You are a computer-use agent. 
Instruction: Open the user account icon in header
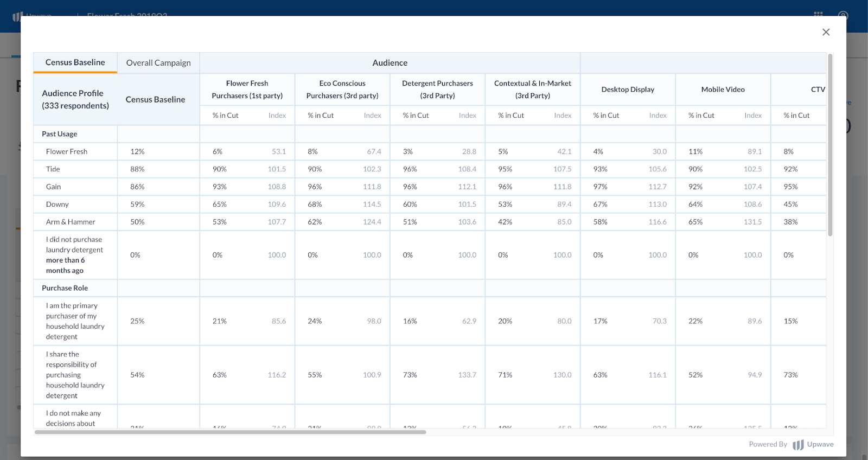pyautogui.click(x=843, y=15)
